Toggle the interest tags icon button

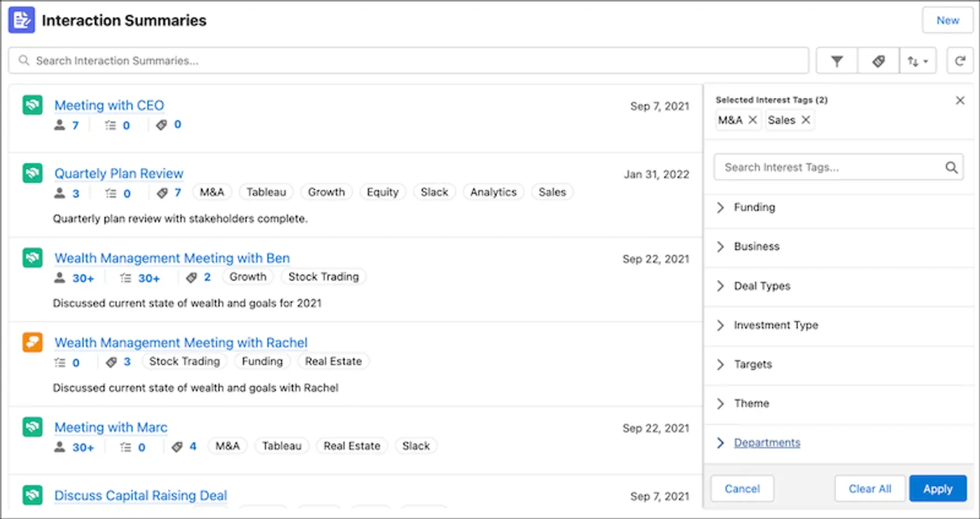pos(878,61)
